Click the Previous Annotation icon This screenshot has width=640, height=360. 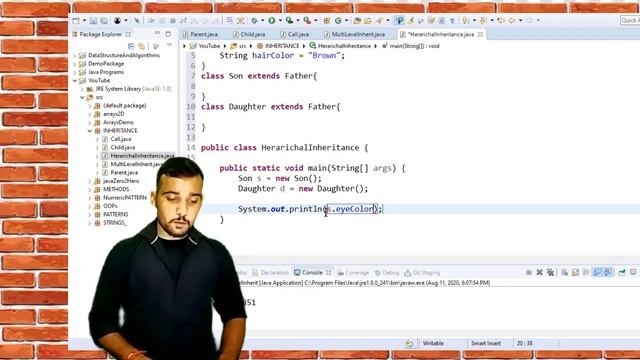(x=484, y=20)
